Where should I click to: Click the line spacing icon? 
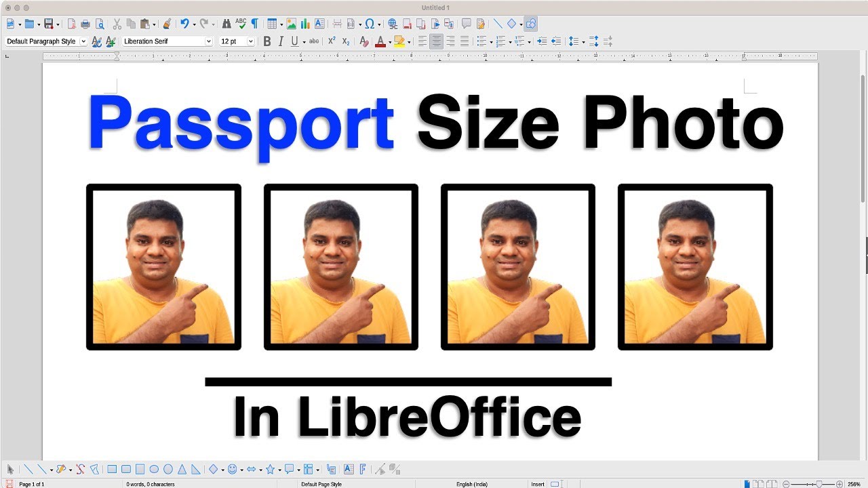click(x=574, y=41)
